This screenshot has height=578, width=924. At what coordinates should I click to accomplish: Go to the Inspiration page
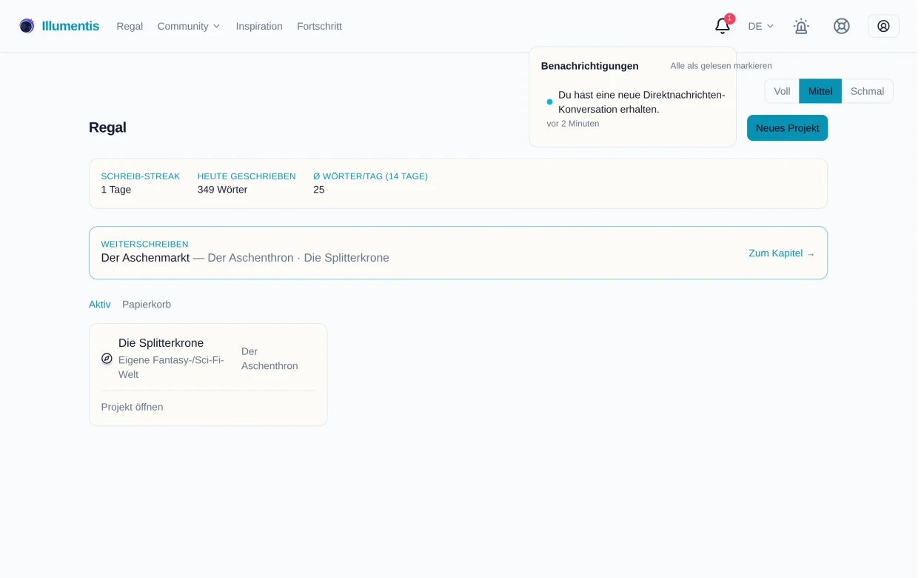coord(259,26)
